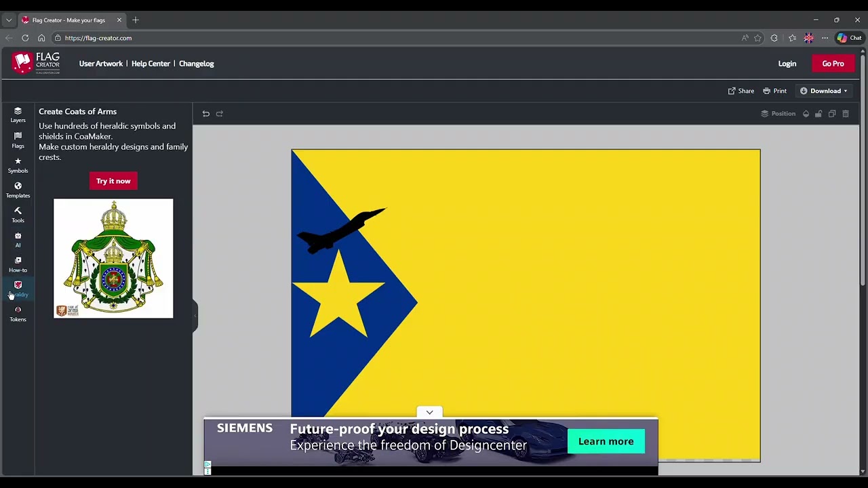
Task: Click the opacity droplet icon
Action: point(806,114)
